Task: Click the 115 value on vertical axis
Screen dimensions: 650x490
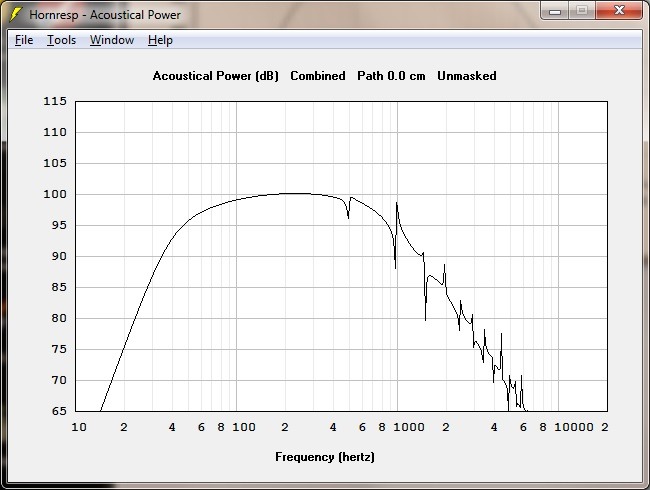Action: 55,101
